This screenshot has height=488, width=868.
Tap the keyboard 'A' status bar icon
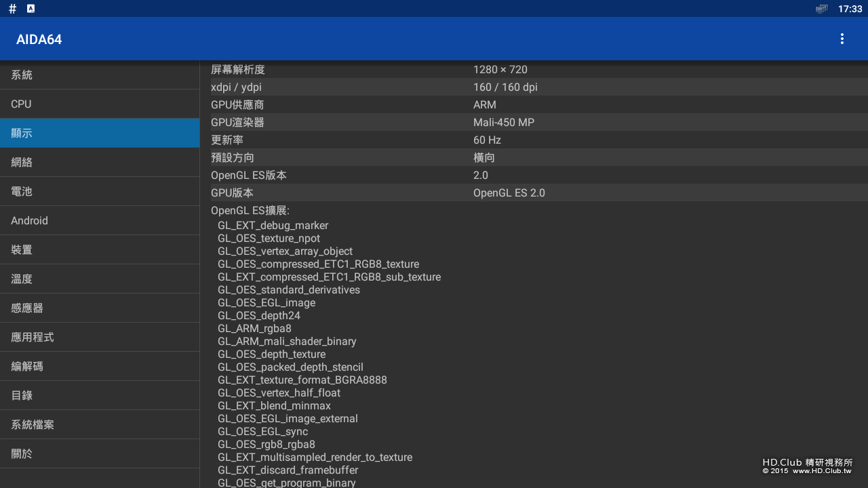click(31, 9)
